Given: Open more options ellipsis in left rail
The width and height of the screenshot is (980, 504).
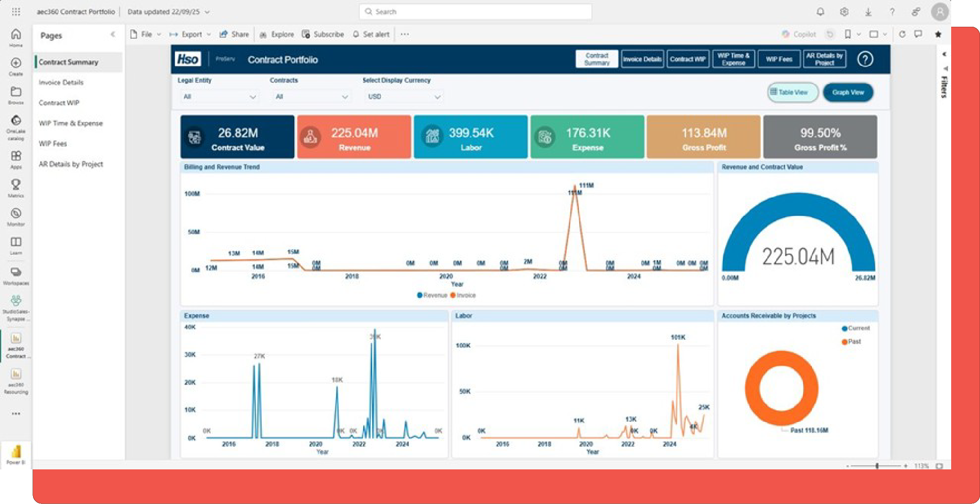Looking at the screenshot, I should (x=16, y=414).
